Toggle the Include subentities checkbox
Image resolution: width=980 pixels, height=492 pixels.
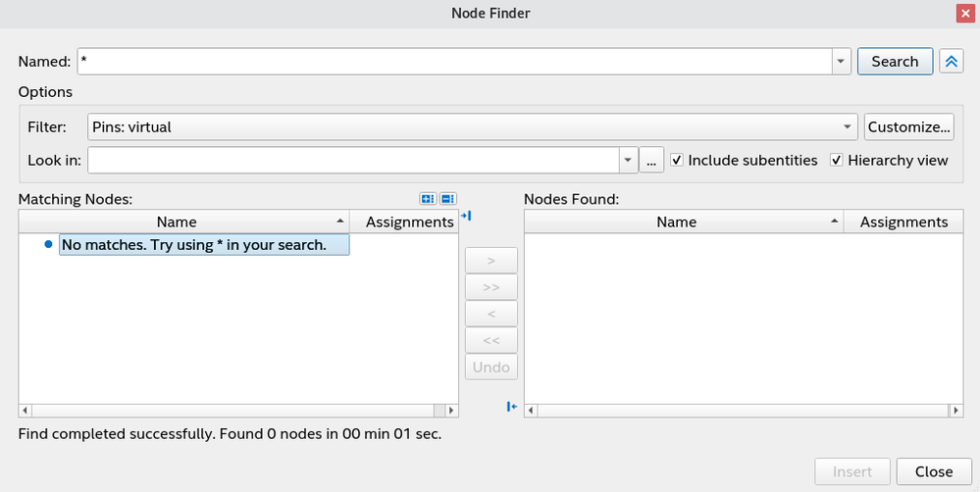pos(677,160)
